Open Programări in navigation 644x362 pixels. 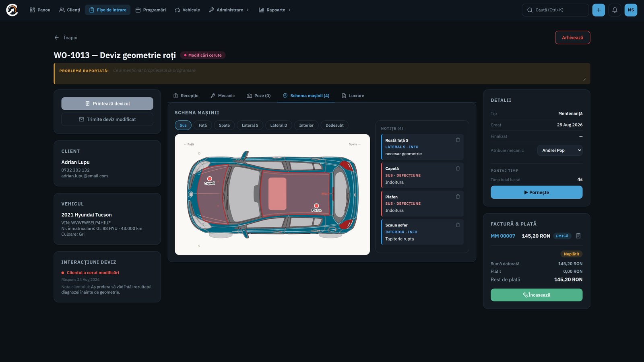coord(151,10)
